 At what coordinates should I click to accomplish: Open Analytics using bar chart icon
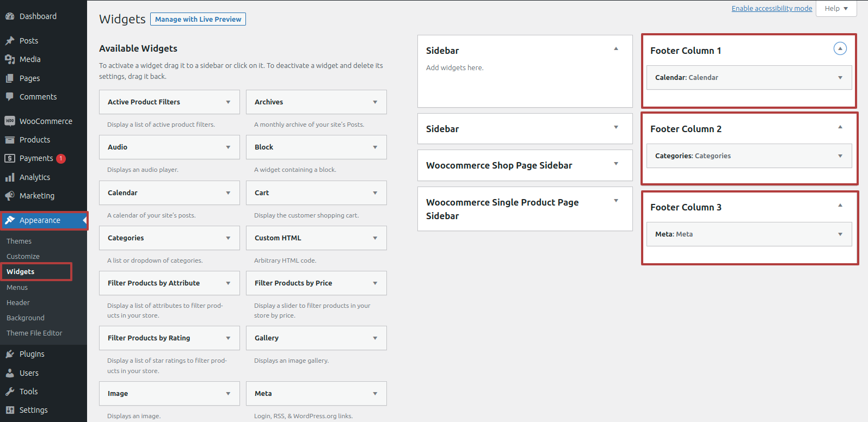point(10,177)
